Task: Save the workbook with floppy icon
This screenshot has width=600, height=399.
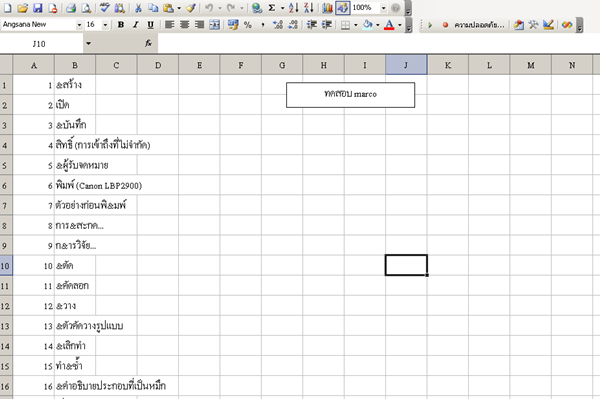Action: click(38, 8)
